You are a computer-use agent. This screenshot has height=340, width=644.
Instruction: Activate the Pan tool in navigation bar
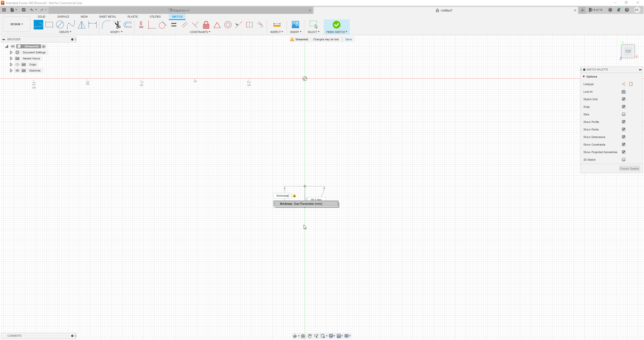point(310,336)
